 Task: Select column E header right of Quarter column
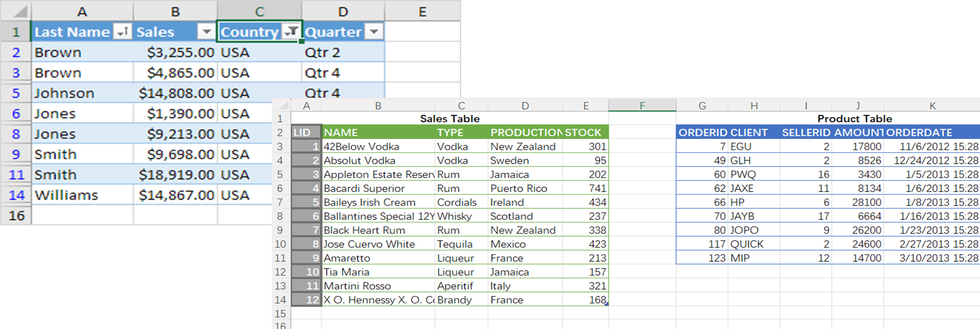(422, 11)
